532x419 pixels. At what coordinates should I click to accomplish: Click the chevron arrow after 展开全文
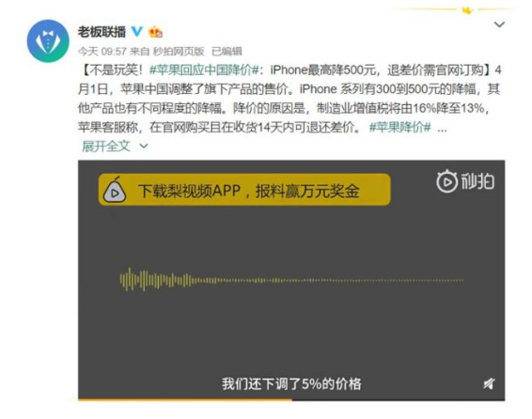pos(144,147)
